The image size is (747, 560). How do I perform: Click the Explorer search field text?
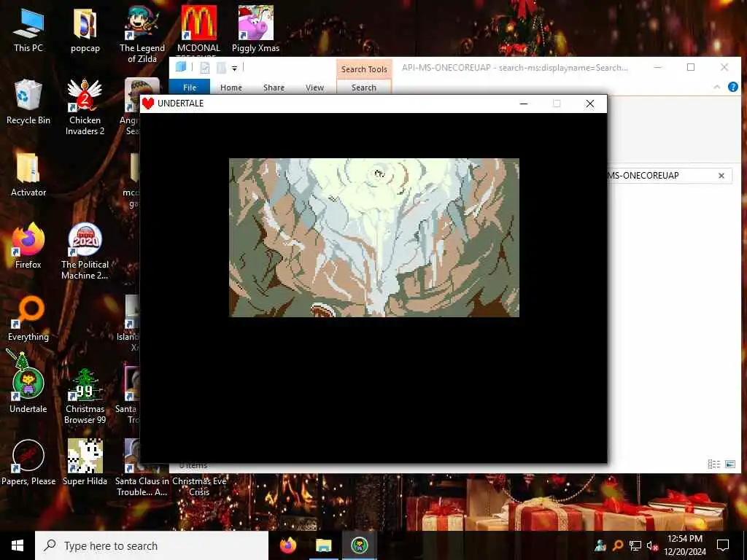643,175
